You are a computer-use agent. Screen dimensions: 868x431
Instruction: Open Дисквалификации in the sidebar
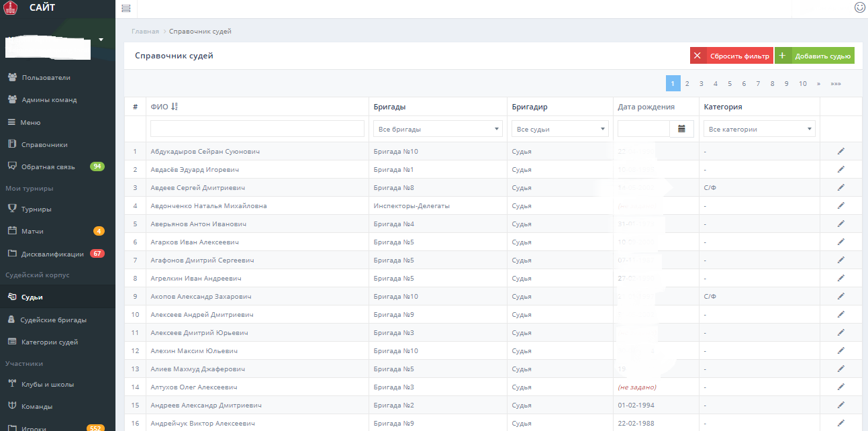(x=58, y=254)
